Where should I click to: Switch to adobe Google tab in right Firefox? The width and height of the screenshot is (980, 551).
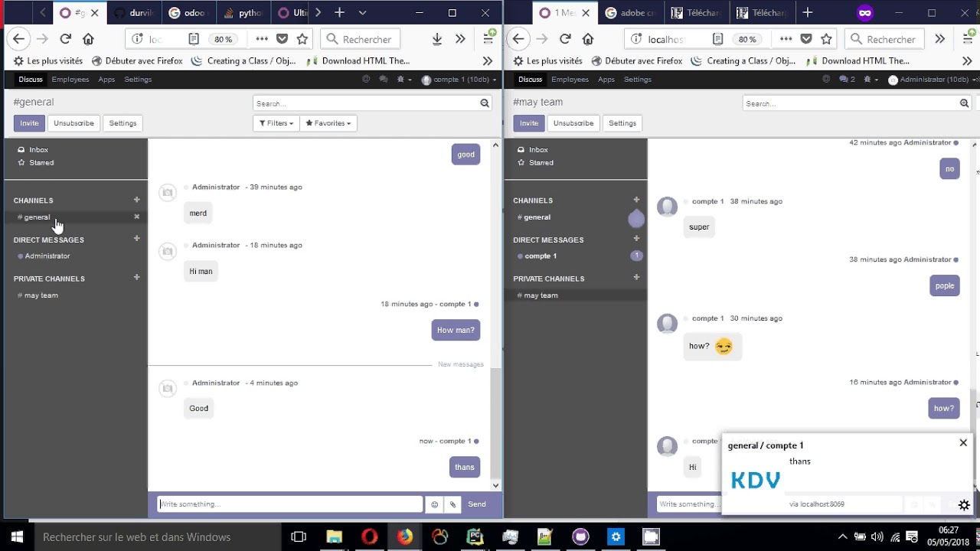(x=631, y=13)
